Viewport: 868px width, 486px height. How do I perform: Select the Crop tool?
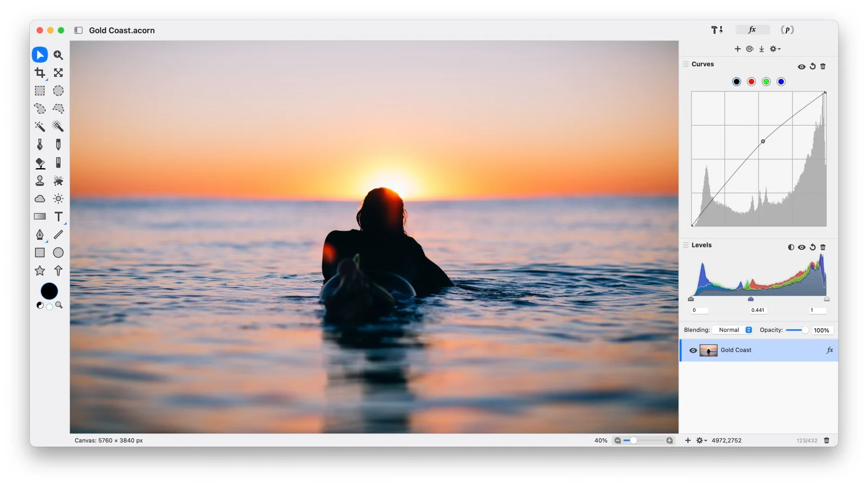point(40,73)
